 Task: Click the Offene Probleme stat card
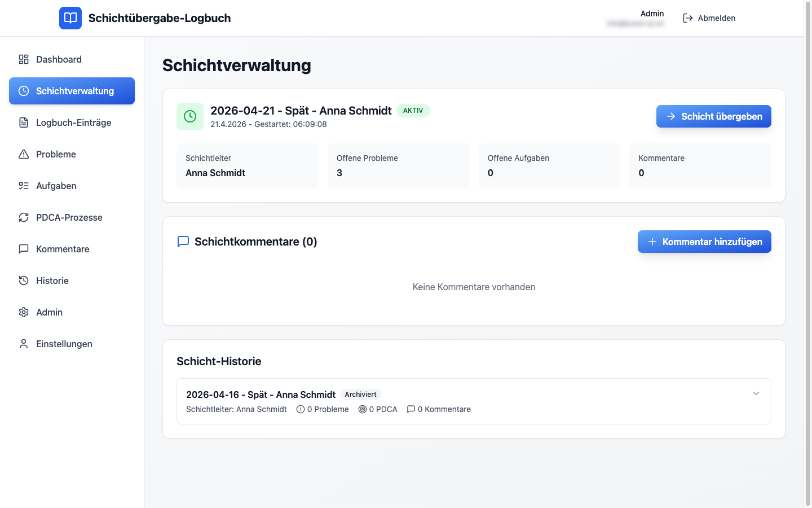(398, 166)
